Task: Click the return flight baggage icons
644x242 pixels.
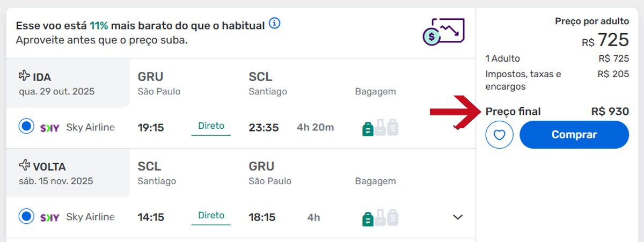Action: point(380,217)
